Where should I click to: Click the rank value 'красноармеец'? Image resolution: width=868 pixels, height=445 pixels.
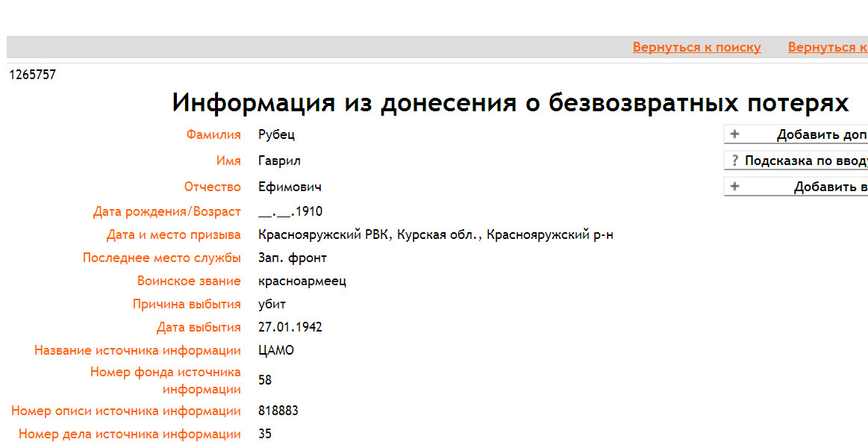(302, 281)
